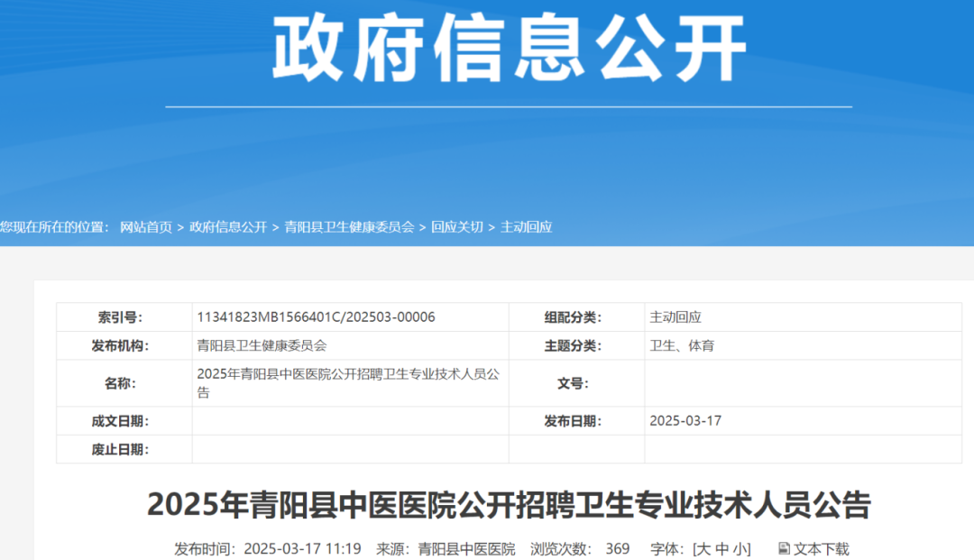Open the 网站首页 breadcrumb link

coord(146,227)
